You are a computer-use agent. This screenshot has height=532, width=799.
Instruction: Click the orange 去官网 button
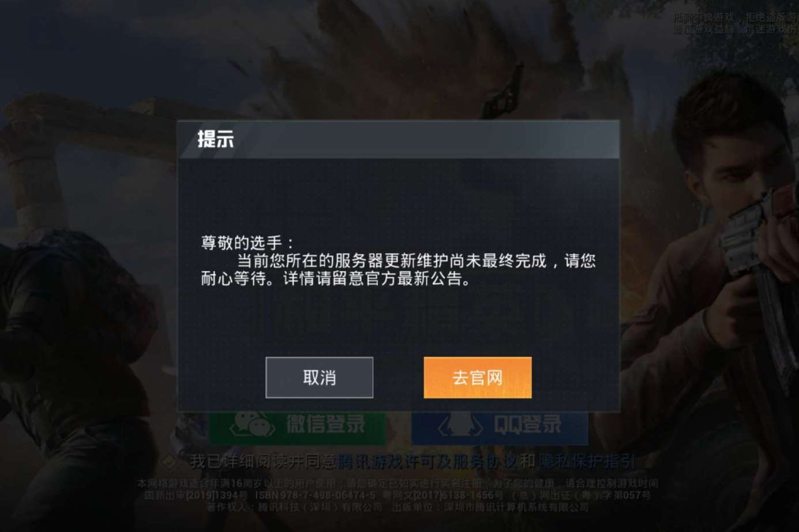pyautogui.click(x=477, y=378)
